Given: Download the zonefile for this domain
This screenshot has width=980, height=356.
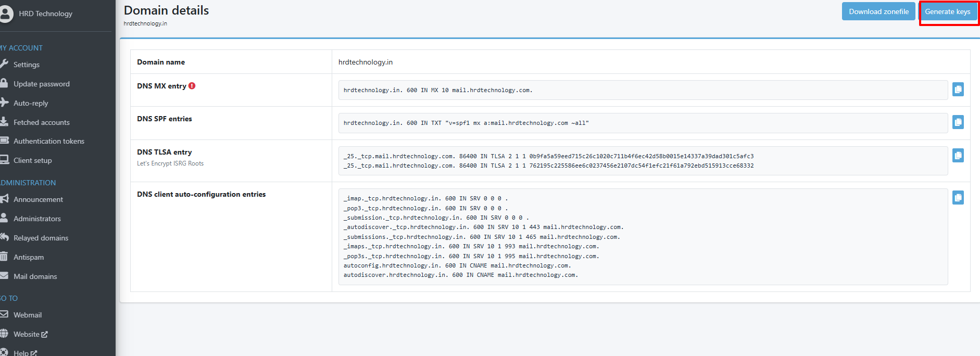Looking at the screenshot, I should tap(878, 11).
